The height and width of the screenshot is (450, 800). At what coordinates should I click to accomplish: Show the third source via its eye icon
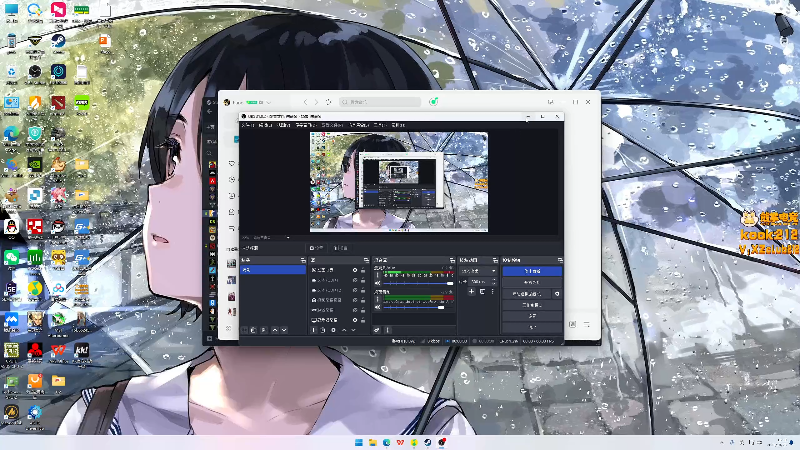click(x=355, y=290)
